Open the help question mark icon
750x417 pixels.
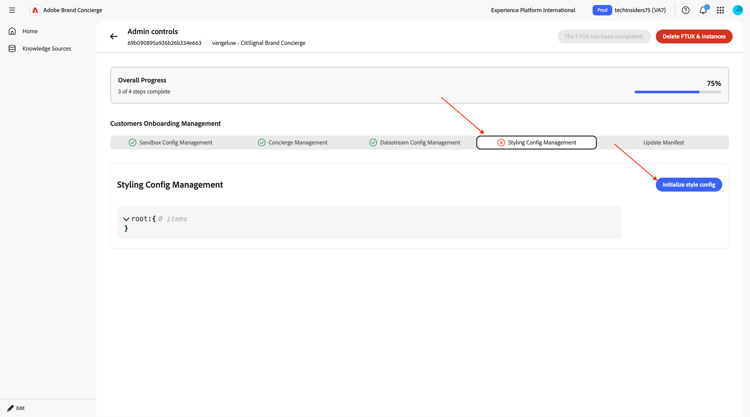[685, 10]
